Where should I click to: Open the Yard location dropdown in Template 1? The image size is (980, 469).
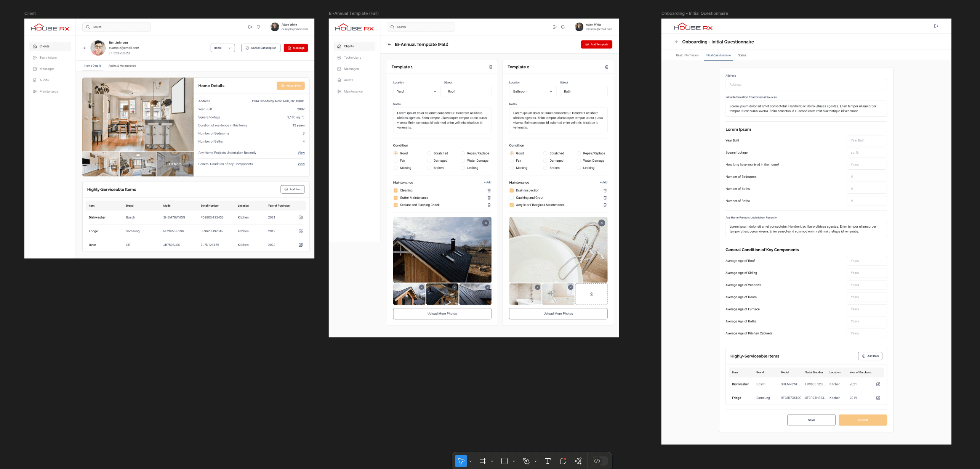click(x=416, y=92)
